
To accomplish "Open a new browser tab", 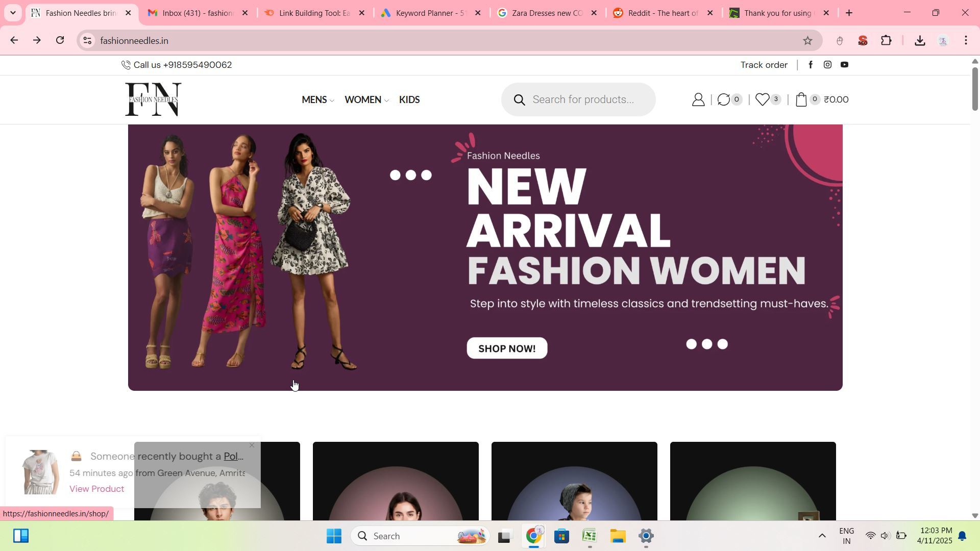I will (x=849, y=13).
